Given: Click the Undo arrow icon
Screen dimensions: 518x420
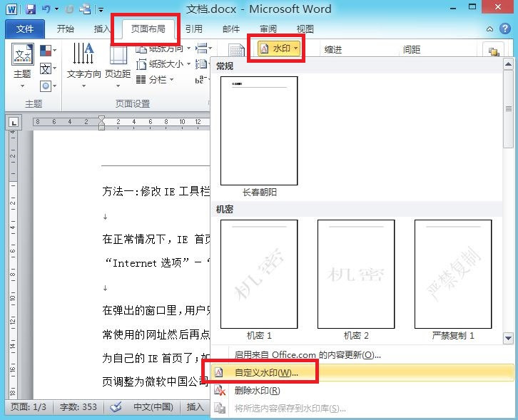Looking at the screenshot, I should pos(46,9).
